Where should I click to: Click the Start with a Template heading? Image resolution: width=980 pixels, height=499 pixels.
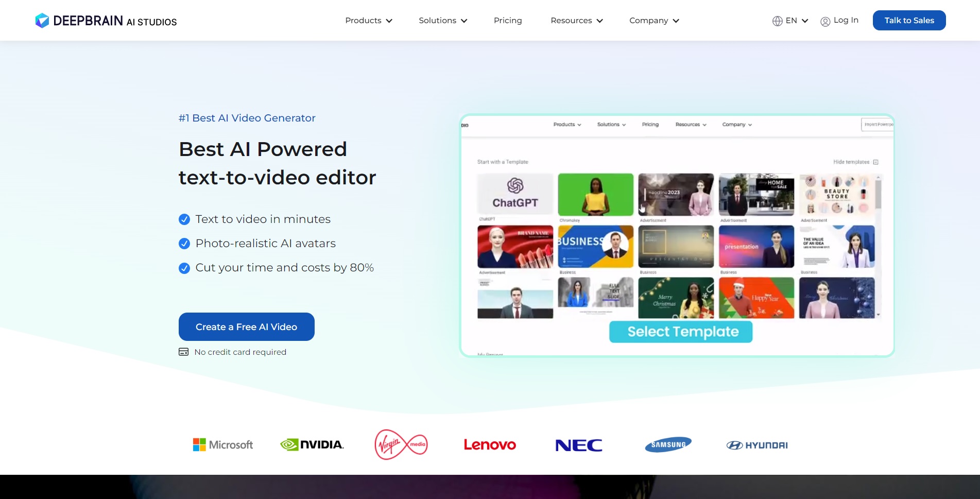pyautogui.click(x=503, y=162)
